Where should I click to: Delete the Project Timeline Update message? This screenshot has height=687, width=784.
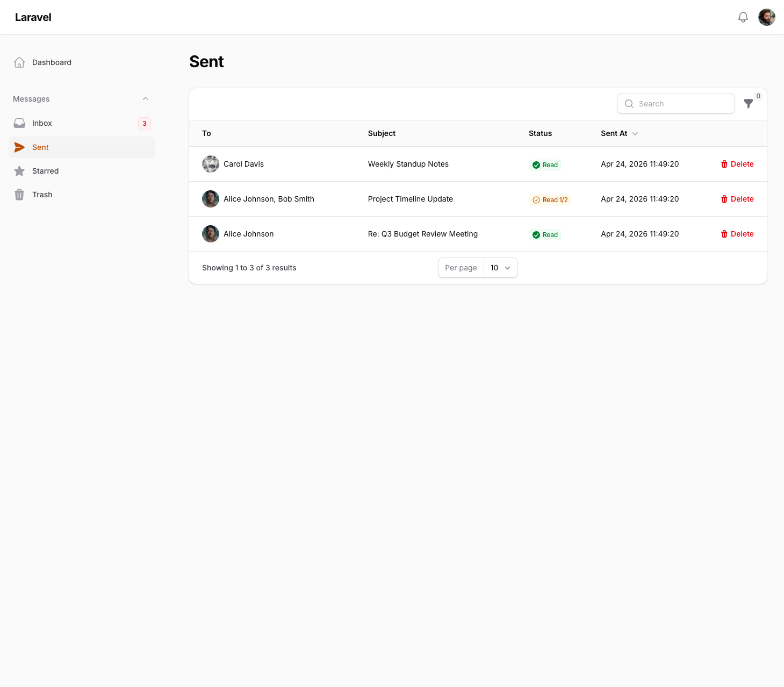point(737,199)
